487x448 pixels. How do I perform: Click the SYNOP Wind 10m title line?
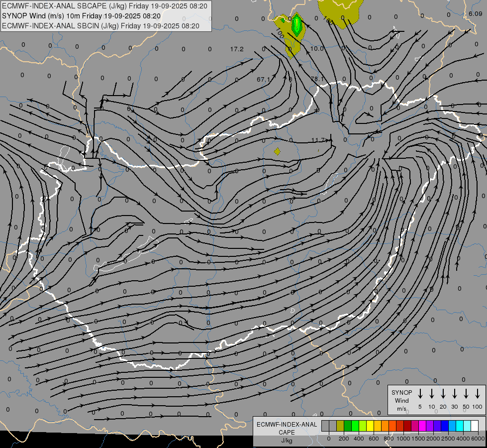82,16
